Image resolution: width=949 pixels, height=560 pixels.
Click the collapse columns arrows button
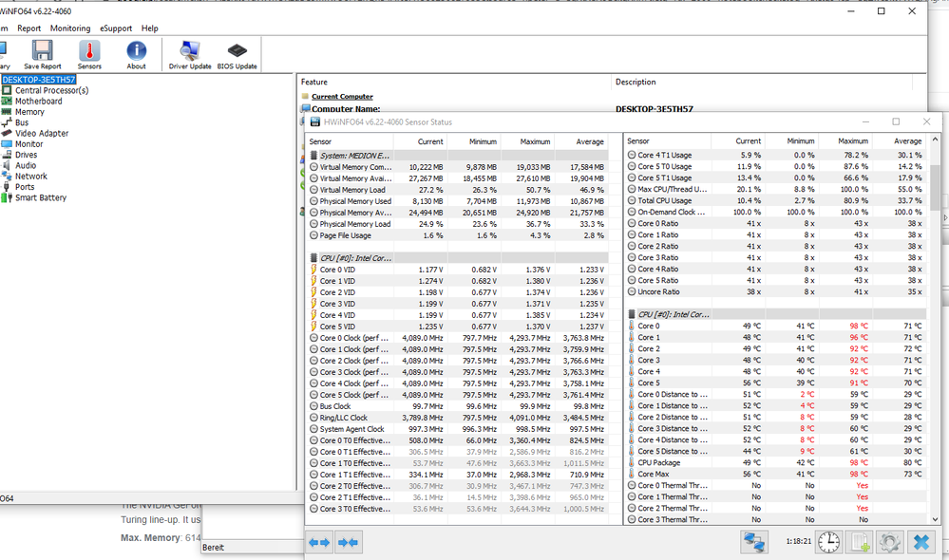[349, 542]
